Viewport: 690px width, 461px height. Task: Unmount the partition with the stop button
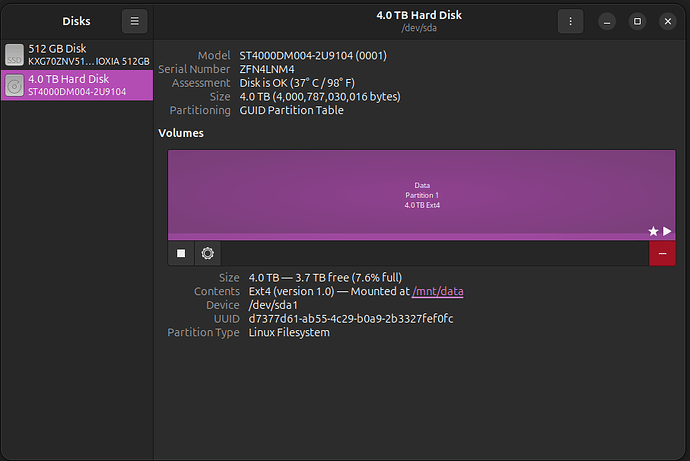point(181,253)
